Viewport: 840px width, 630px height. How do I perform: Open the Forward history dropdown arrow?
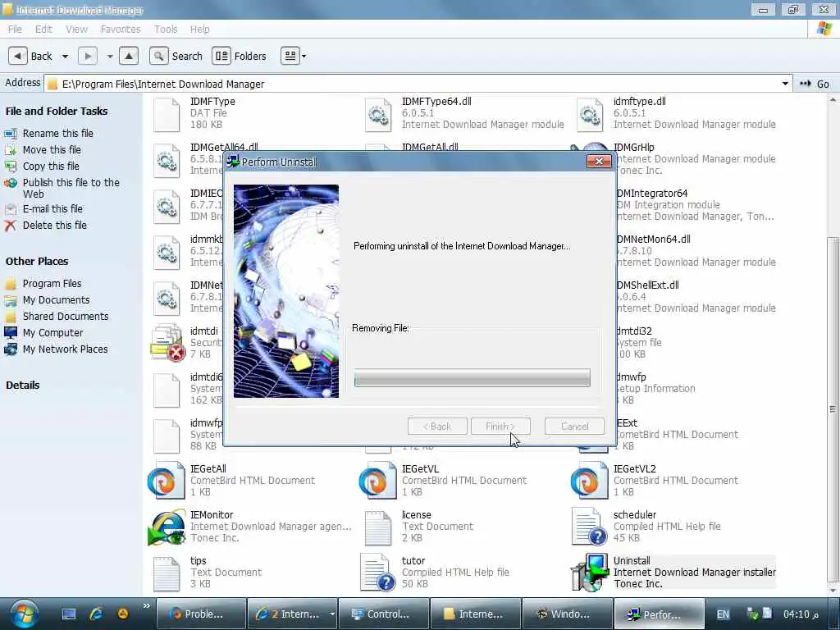point(110,57)
